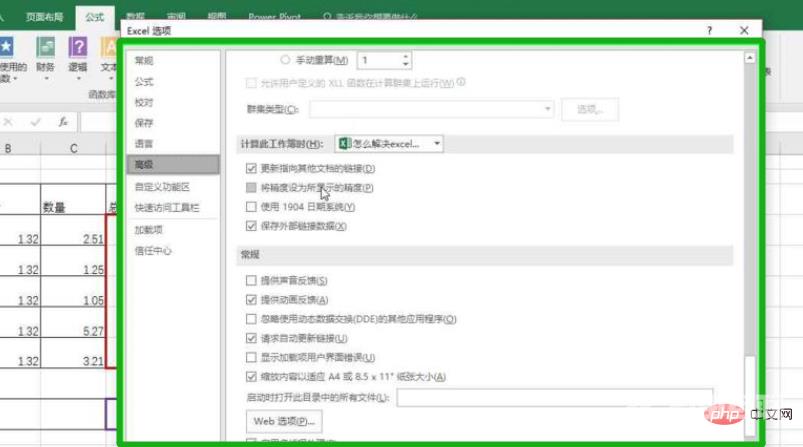Enable 将精度设为所显示的精度 checkbox
This screenshot has width=803, height=447.
pyautogui.click(x=251, y=187)
